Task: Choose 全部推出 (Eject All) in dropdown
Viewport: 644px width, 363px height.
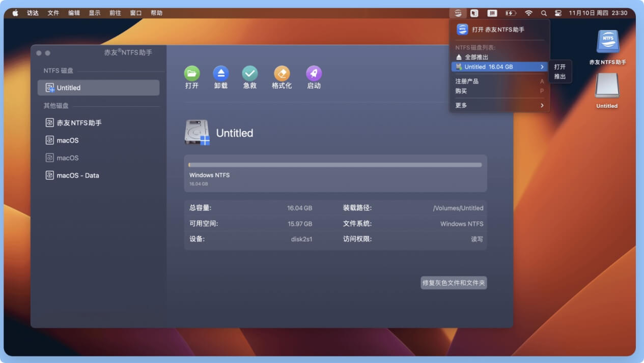Action: pyautogui.click(x=476, y=57)
